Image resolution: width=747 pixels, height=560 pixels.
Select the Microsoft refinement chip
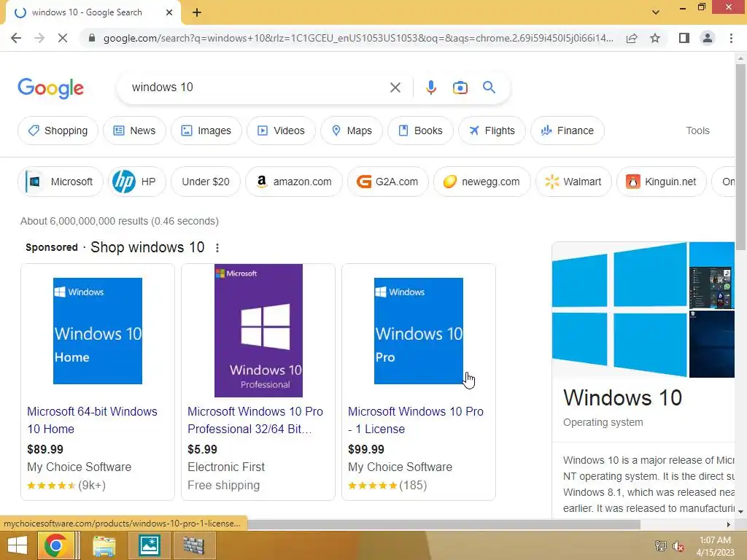pyautogui.click(x=61, y=182)
